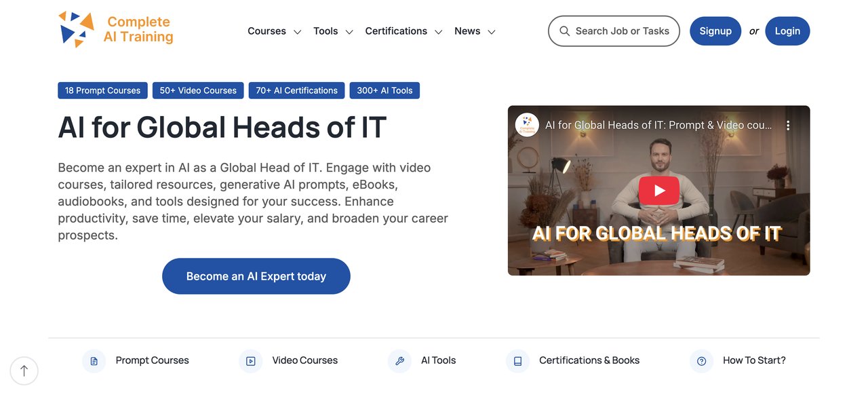Viewport: 868px width, 395px height.
Task: Click Become an AI Expert today button
Action: tap(256, 276)
